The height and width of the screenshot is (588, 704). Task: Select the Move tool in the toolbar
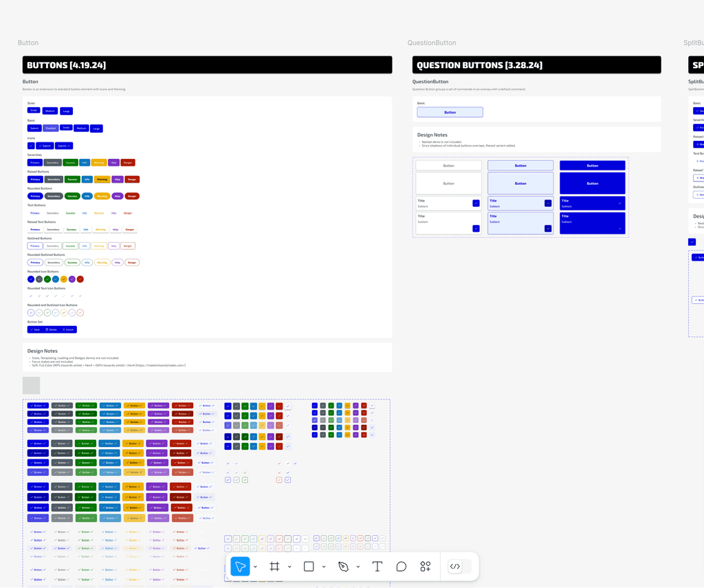click(x=240, y=567)
